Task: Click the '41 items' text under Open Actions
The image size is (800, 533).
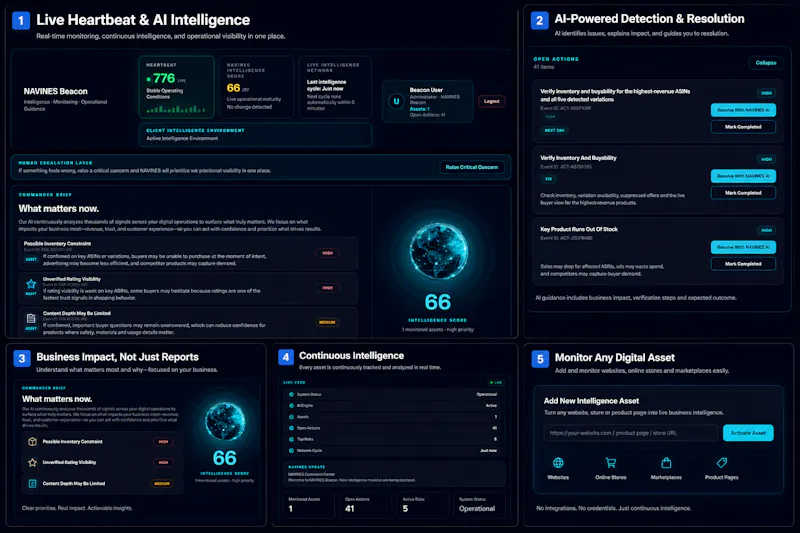Action: tap(544, 67)
